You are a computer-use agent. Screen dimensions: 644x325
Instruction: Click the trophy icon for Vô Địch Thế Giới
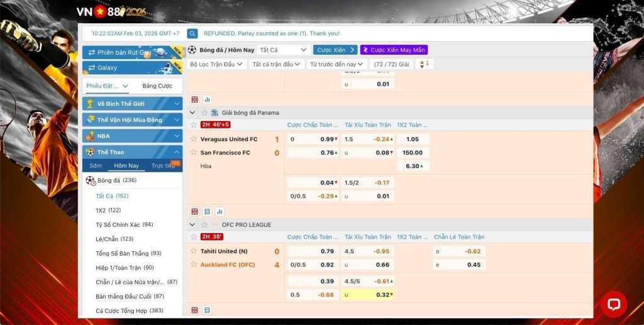(x=90, y=104)
